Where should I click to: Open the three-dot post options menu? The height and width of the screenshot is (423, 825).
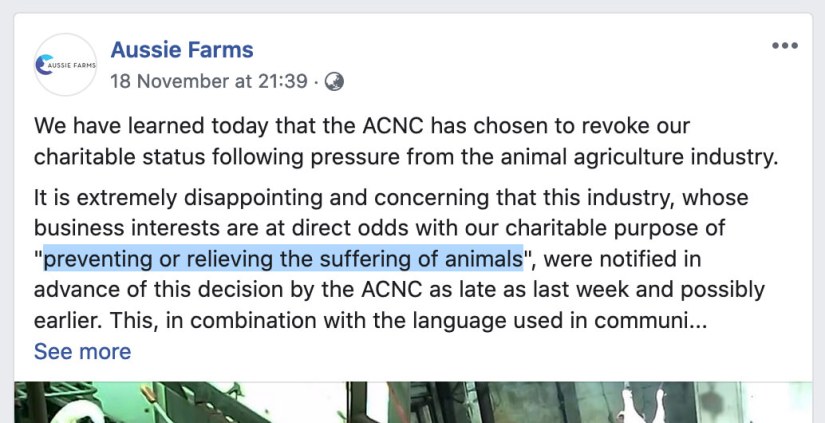pos(784,47)
